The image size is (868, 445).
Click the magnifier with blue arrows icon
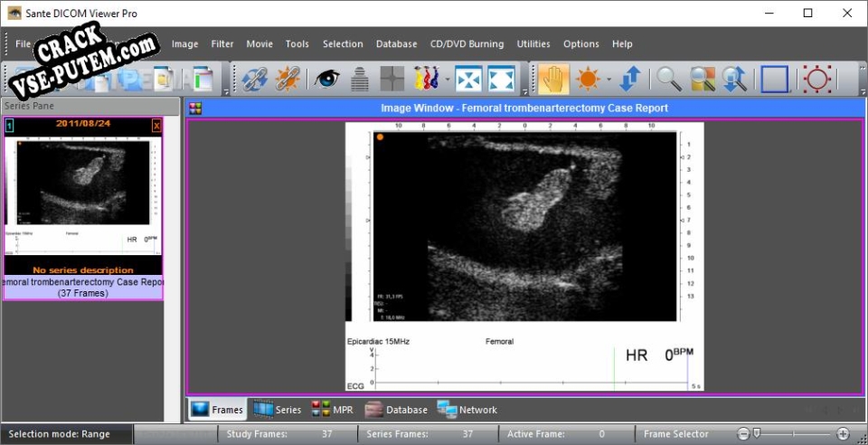(x=735, y=80)
